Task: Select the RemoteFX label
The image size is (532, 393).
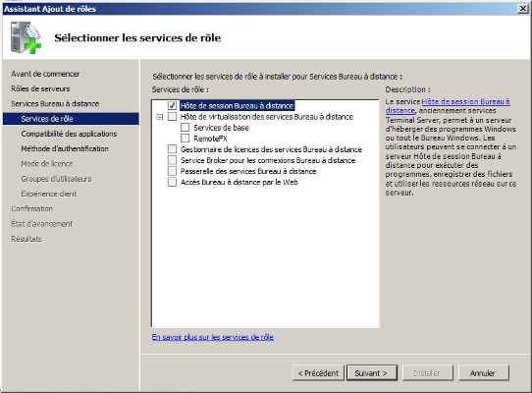Action: (x=210, y=139)
